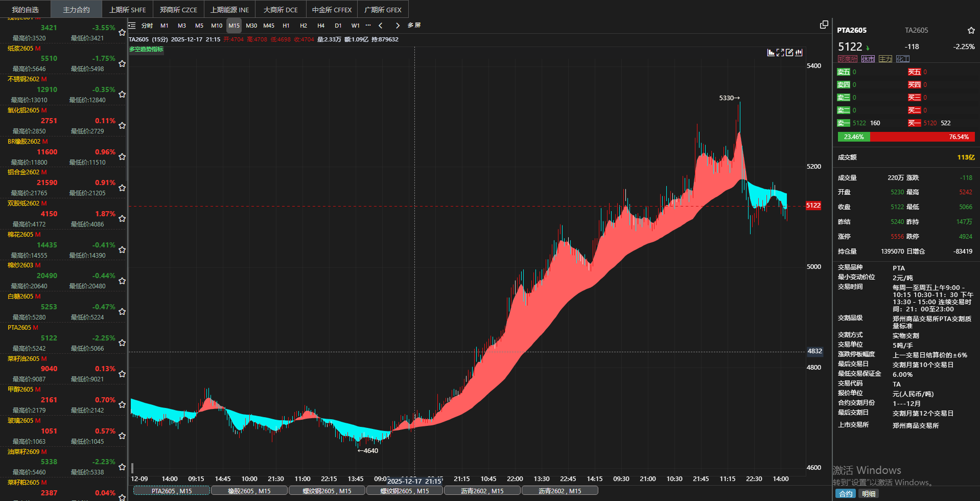The width and height of the screenshot is (980, 501).
Task: Select the 橡胶2605, M15 chart tab
Action: coord(249,491)
